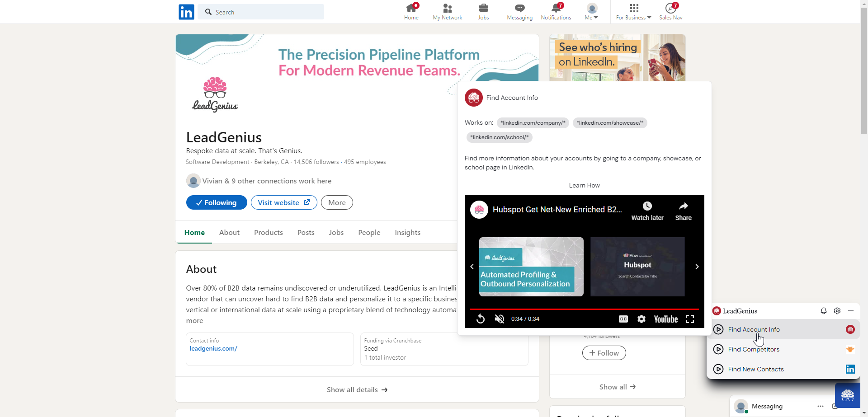Open video settings gear
The width and height of the screenshot is (868, 417).
(642, 319)
